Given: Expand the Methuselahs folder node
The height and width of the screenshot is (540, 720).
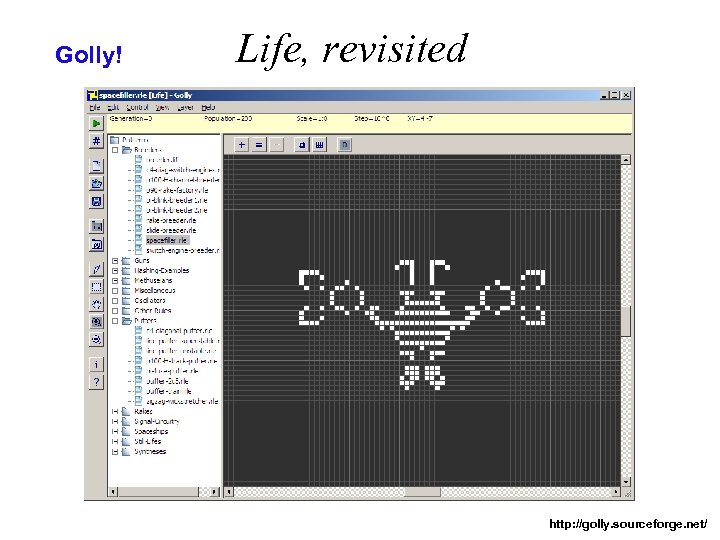Looking at the screenshot, I should click(115, 281).
